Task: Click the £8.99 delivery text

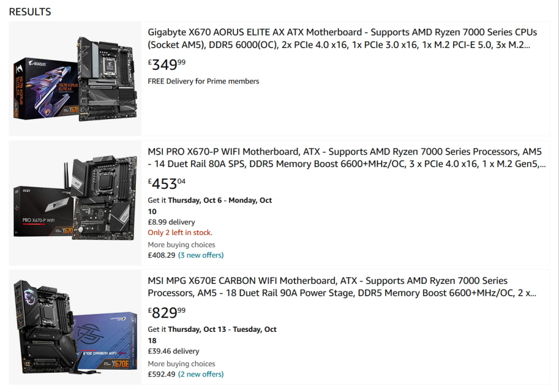Action: (172, 222)
